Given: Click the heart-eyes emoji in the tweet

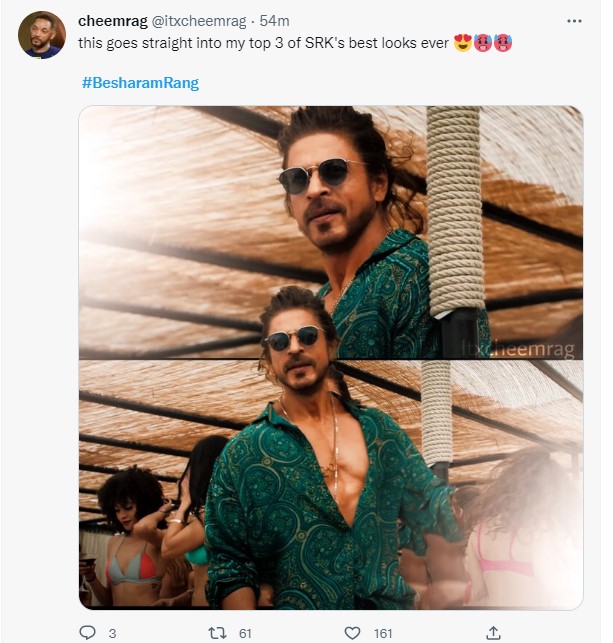Looking at the screenshot, I should (463, 45).
